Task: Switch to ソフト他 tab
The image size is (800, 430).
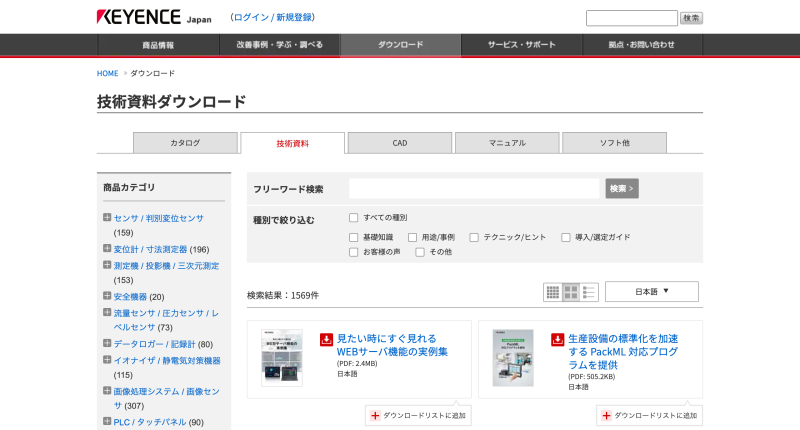Action: pos(614,143)
